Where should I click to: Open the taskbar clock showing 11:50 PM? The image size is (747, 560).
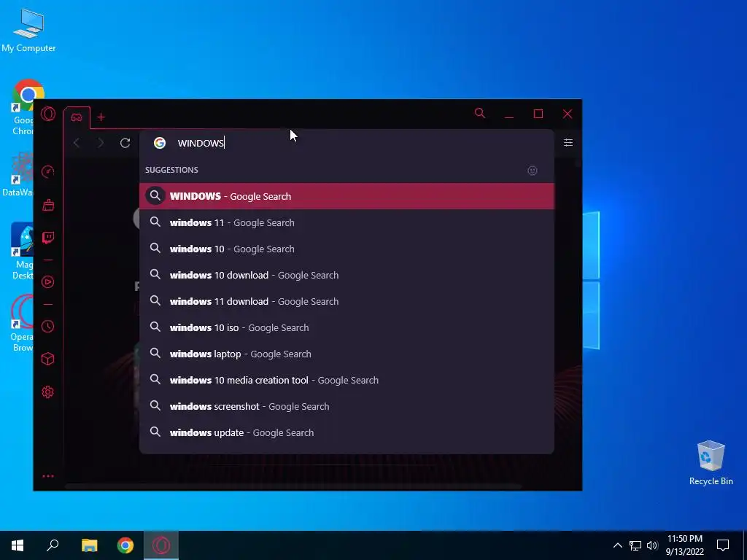[x=684, y=545]
